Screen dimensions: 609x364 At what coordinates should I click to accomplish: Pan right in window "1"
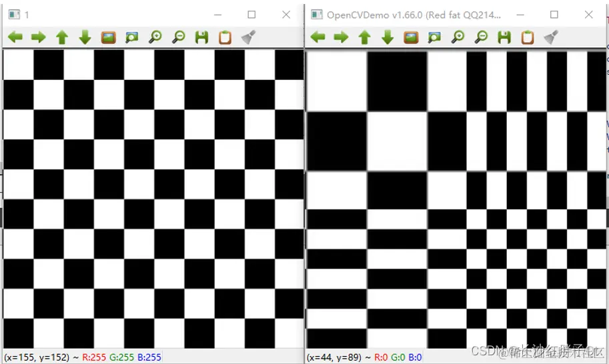click(39, 37)
